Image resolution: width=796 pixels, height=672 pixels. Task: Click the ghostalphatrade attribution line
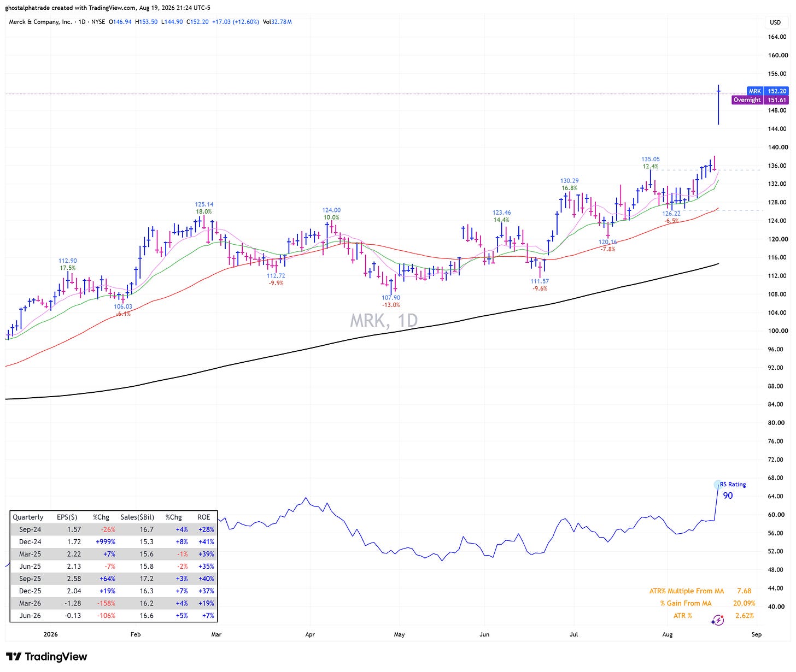click(x=108, y=8)
